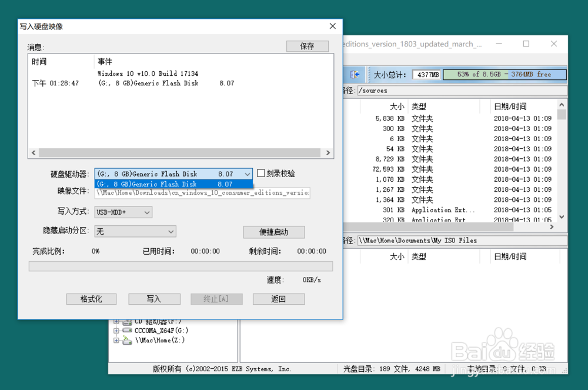
Task: Select the 72,593 KB 文件夹 row
Action: [x=450, y=169]
